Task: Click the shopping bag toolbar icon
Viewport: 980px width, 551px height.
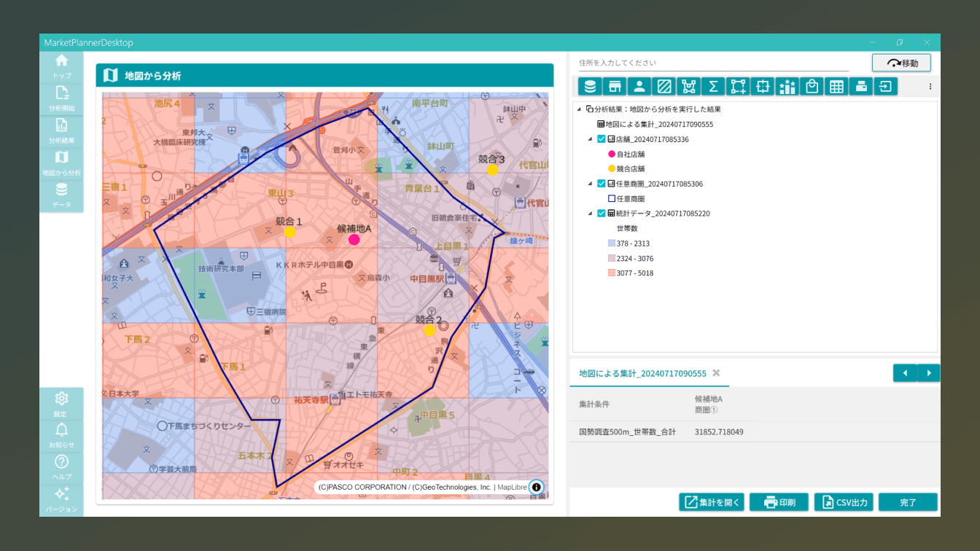Action: pos(812,87)
